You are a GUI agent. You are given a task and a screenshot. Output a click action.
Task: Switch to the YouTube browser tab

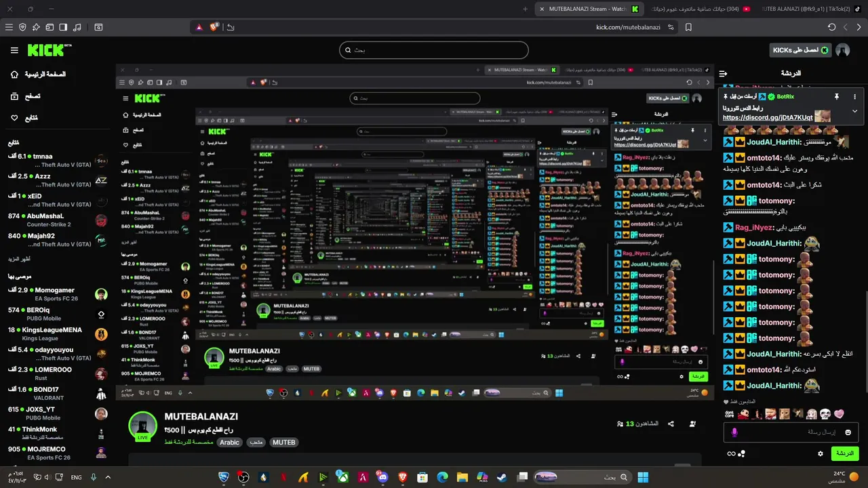coord(700,9)
